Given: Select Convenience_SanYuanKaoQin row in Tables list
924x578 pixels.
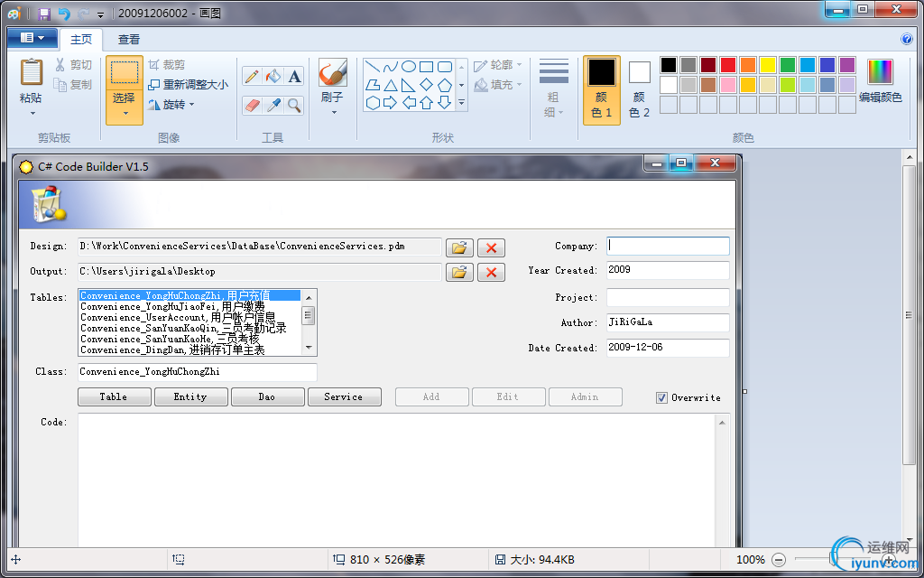Looking at the screenshot, I should tap(189, 329).
